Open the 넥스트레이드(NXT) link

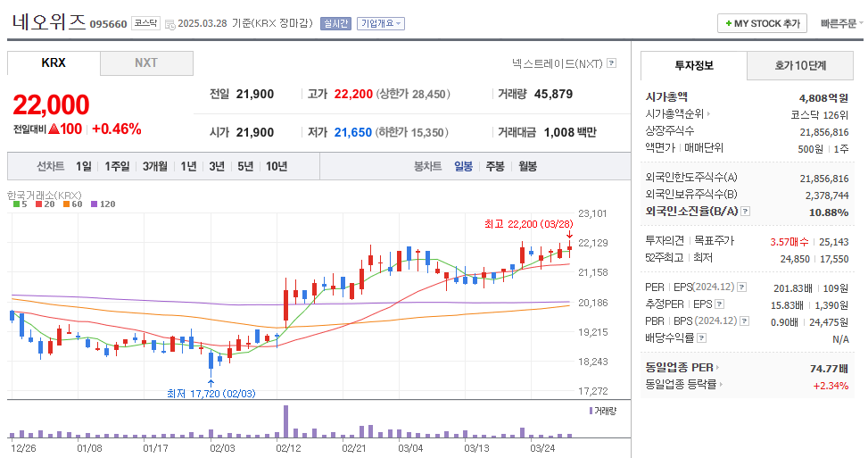tap(557, 63)
